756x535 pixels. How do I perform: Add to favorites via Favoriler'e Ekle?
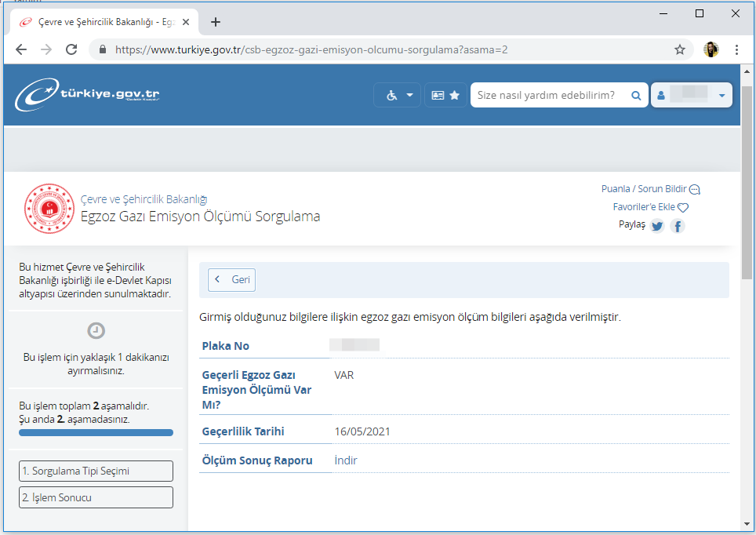point(650,207)
